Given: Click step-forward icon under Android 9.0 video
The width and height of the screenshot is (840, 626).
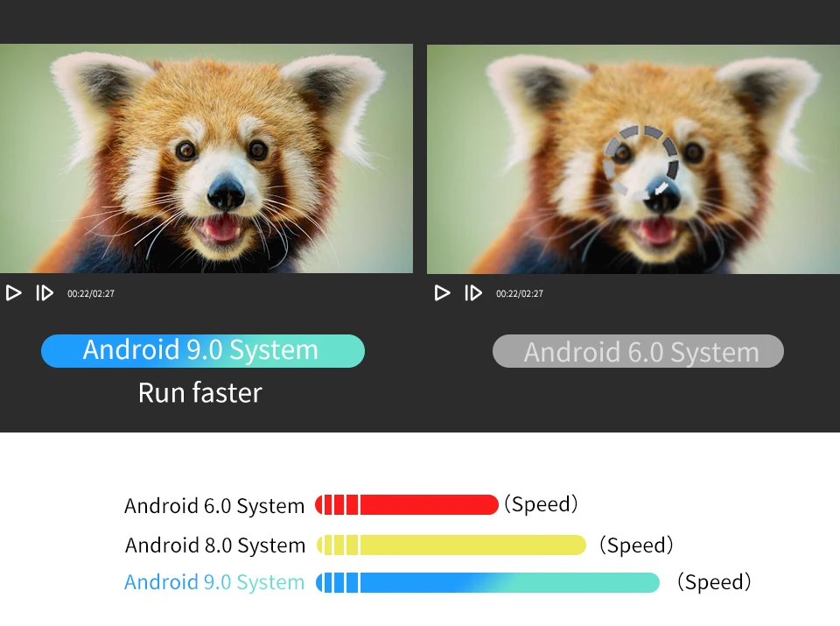Looking at the screenshot, I should click(45, 293).
